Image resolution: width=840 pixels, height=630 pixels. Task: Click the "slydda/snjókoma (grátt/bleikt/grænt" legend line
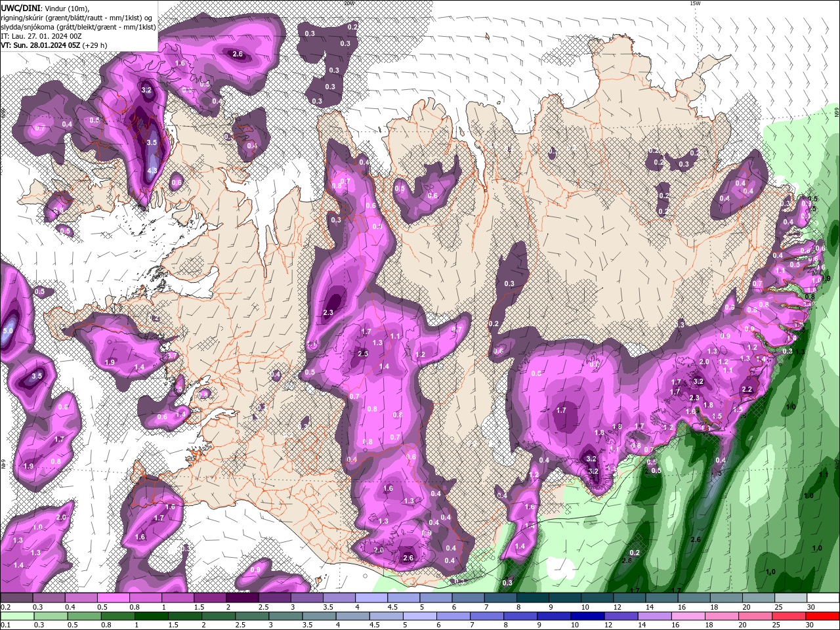click(x=78, y=27)
